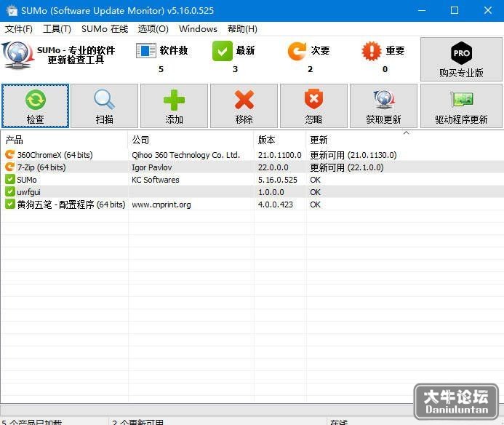504x425 pixels.
Task: Click the software count value 5
Action: (161, 69)
